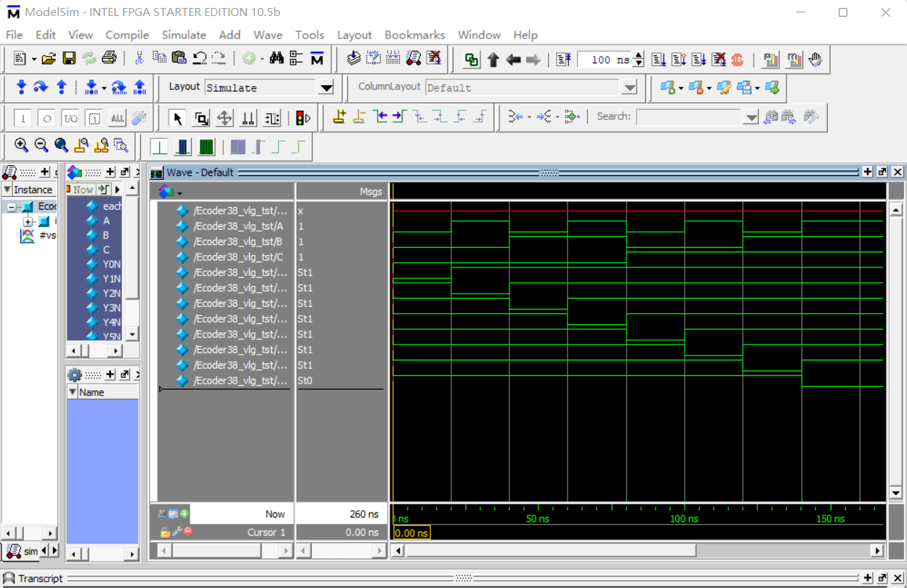Toggle the cursor lock padlock icon

[x=164, y=531]
